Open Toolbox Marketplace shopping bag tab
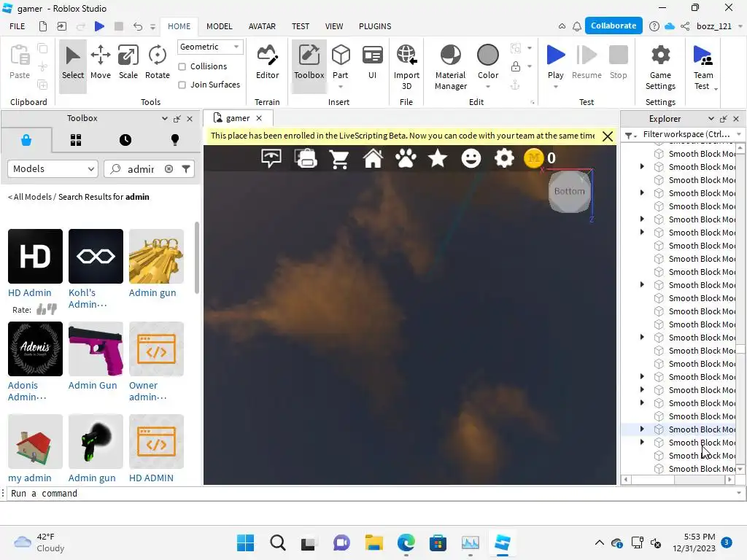 pos(26,140)
